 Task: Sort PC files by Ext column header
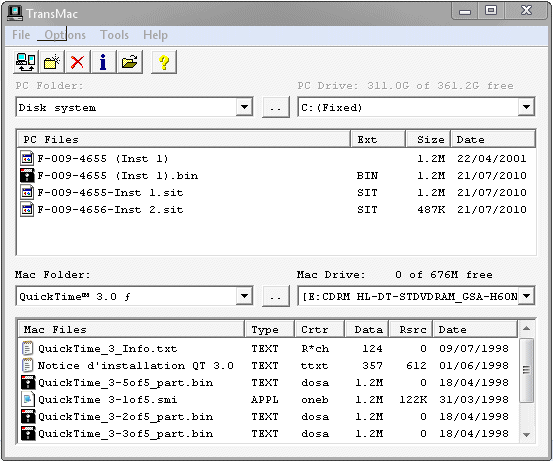pyautogui.click(x=378, y=139)
